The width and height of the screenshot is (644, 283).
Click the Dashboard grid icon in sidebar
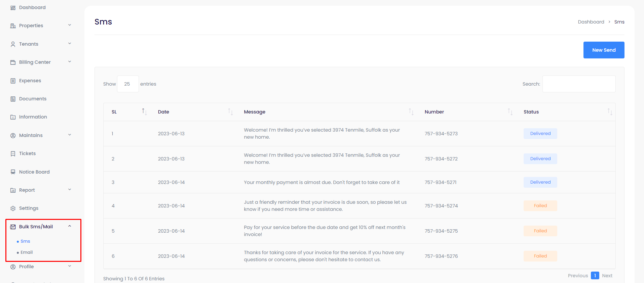13,8
